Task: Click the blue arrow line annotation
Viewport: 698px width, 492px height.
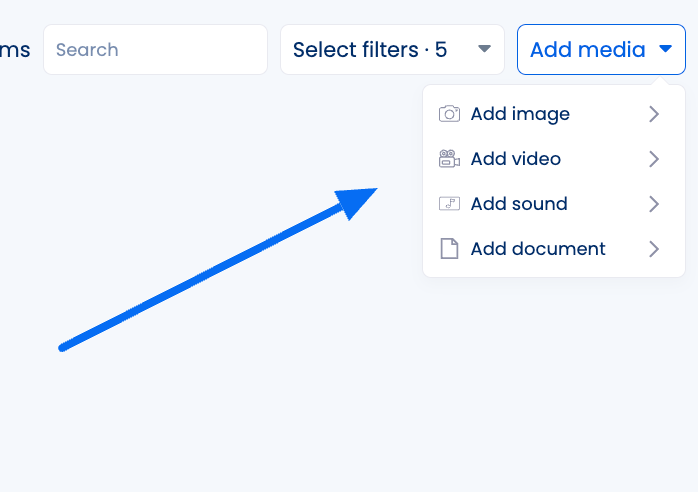Action: pos(203,276)
